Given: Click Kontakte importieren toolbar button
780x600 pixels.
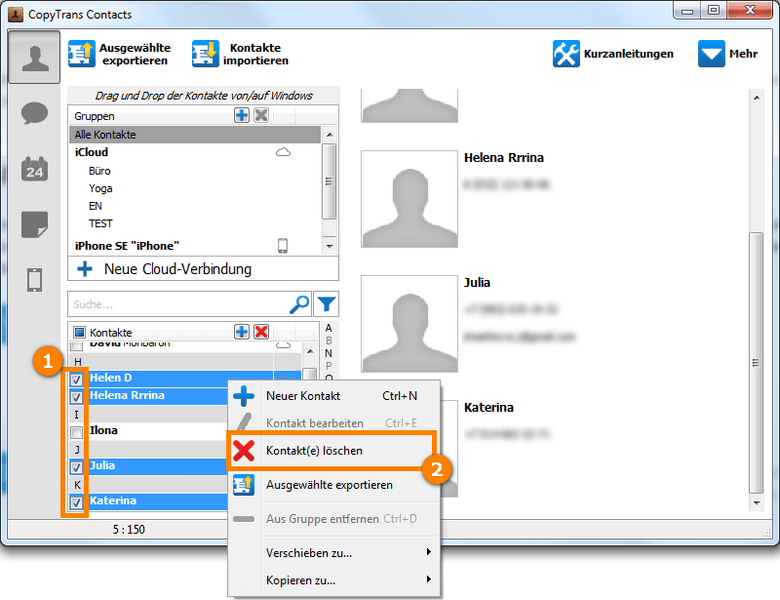Looking at the screenshot, I should point(240,54).
